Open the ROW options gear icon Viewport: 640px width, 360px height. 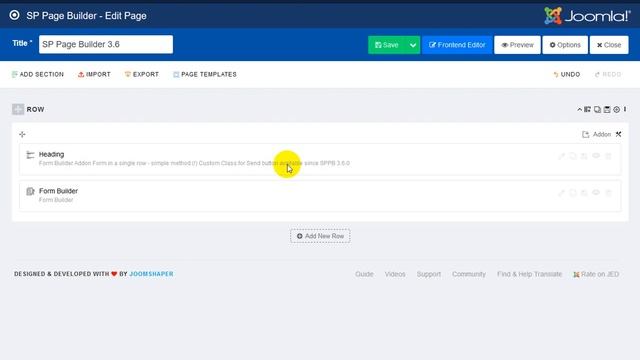pyautogui.click(x=617, y=109)
